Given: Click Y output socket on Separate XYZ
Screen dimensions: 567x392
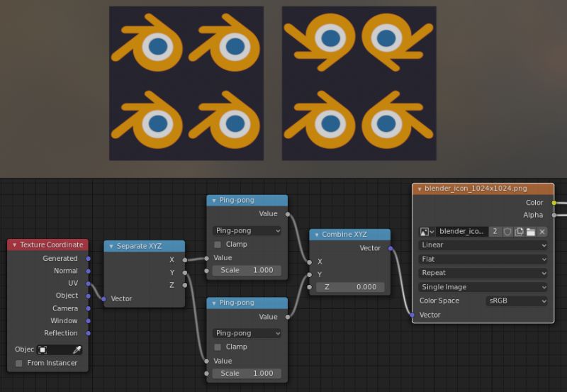Looking at the screenshot, I should pos(185,273).
